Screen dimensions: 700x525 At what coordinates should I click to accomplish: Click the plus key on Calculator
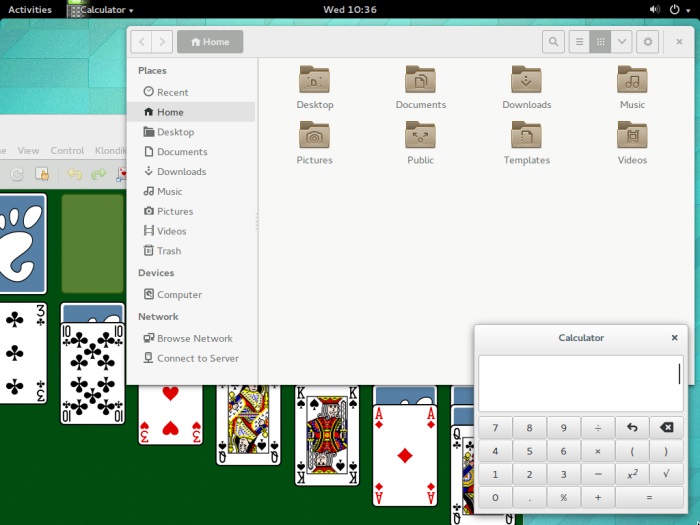(x=598, y=497)
